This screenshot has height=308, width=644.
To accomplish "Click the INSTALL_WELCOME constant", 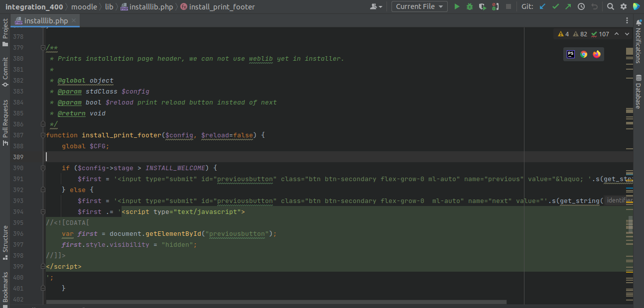I will click(175, 168).
